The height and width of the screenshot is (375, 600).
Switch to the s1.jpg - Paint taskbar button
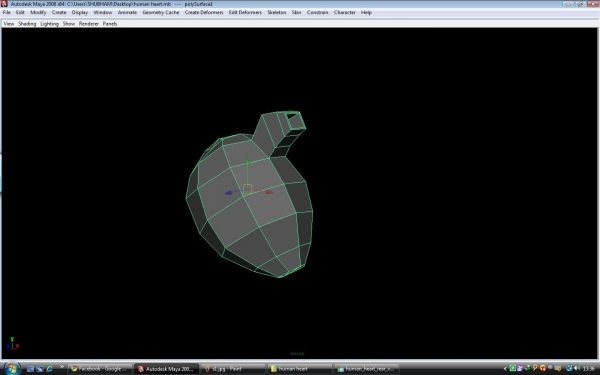tap(233, 369)
